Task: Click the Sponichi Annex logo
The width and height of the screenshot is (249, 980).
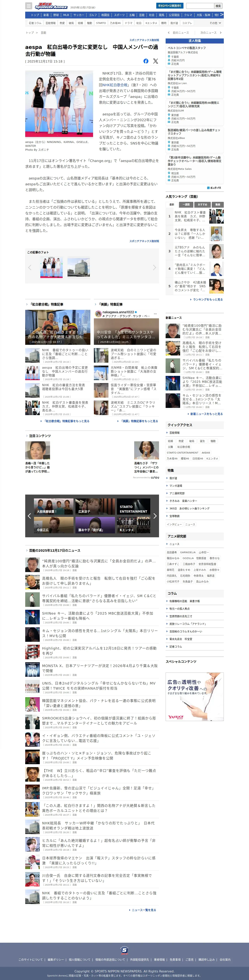Action: (x=51, y=6)
